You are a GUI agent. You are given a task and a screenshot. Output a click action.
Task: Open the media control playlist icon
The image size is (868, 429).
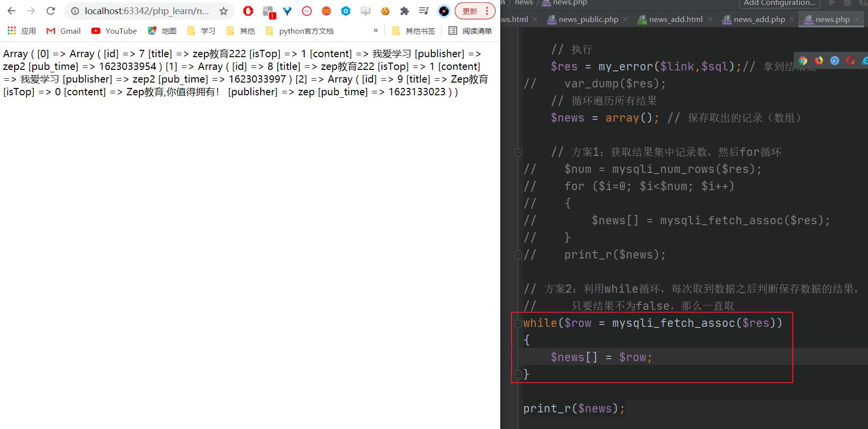424,11
